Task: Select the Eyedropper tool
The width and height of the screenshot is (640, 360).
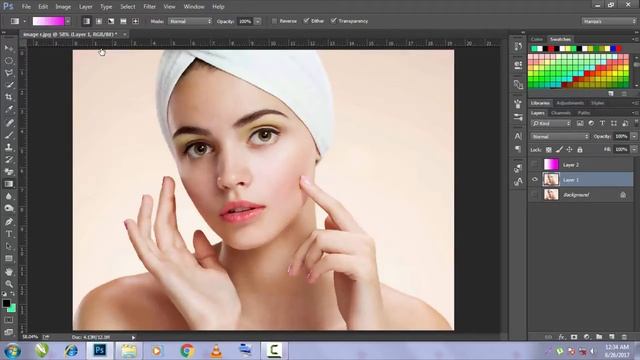Action: (9, 109)
